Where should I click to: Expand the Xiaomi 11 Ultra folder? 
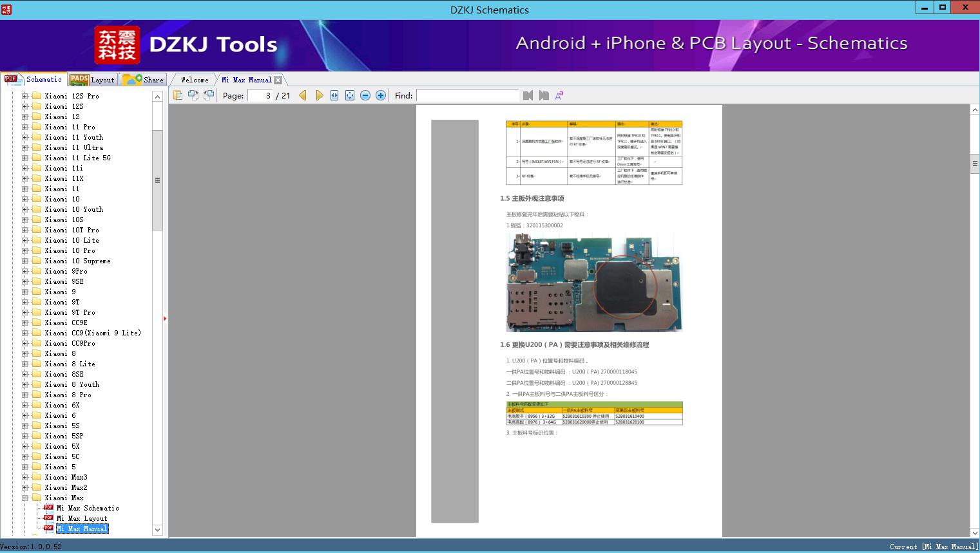coord(25,147)
